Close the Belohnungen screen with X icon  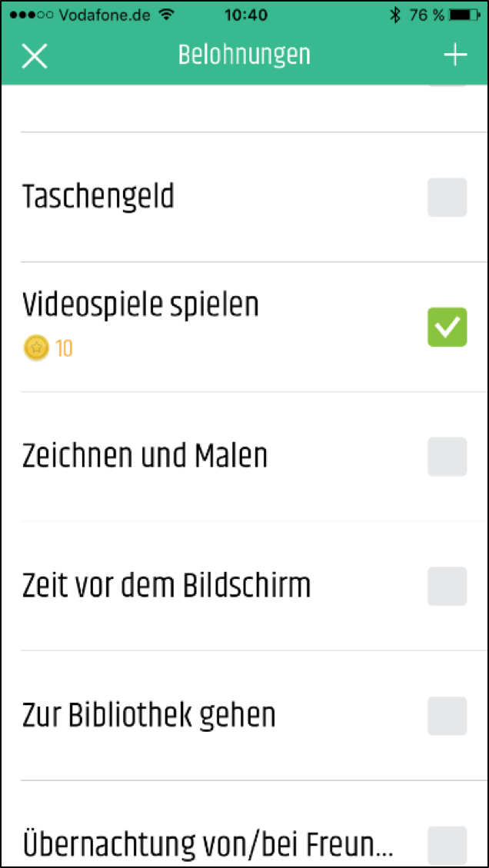[35, 55]
